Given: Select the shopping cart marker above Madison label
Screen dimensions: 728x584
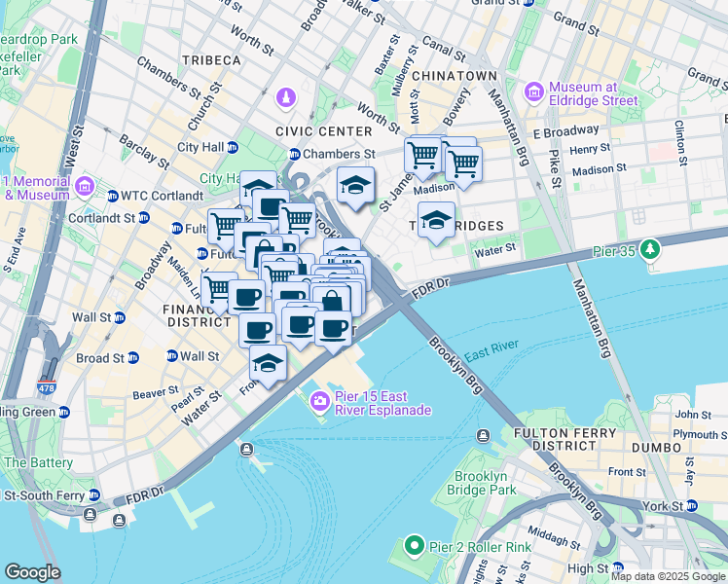Looking at the screenshot, I should click(464, 165).
